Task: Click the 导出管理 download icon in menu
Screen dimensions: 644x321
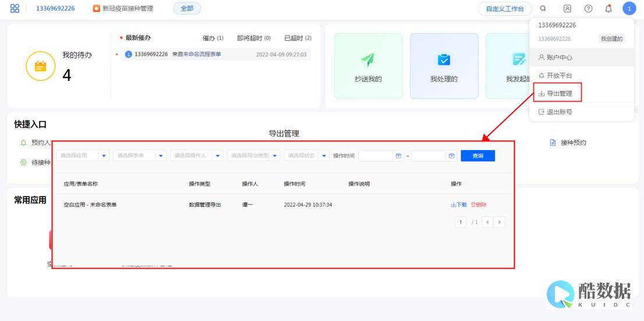Action: pos(542,94)
